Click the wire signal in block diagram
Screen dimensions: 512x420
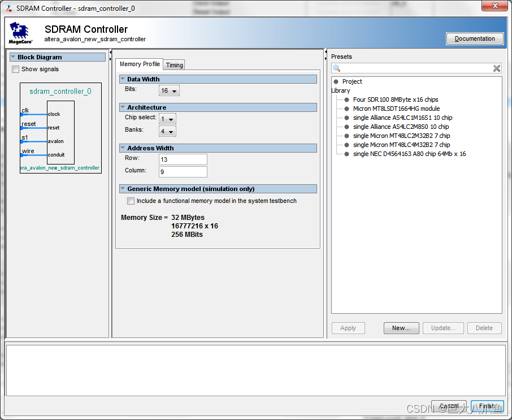tap(28, 151)
